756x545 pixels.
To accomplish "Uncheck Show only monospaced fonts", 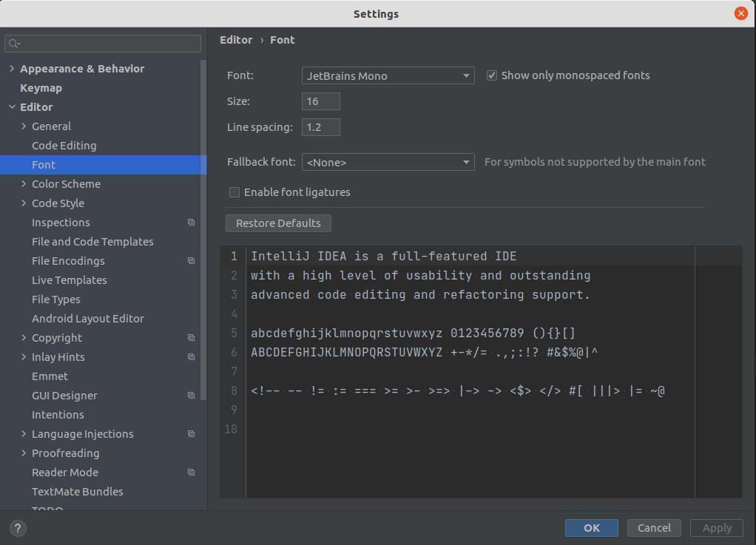I will click(x=492, y=75).
